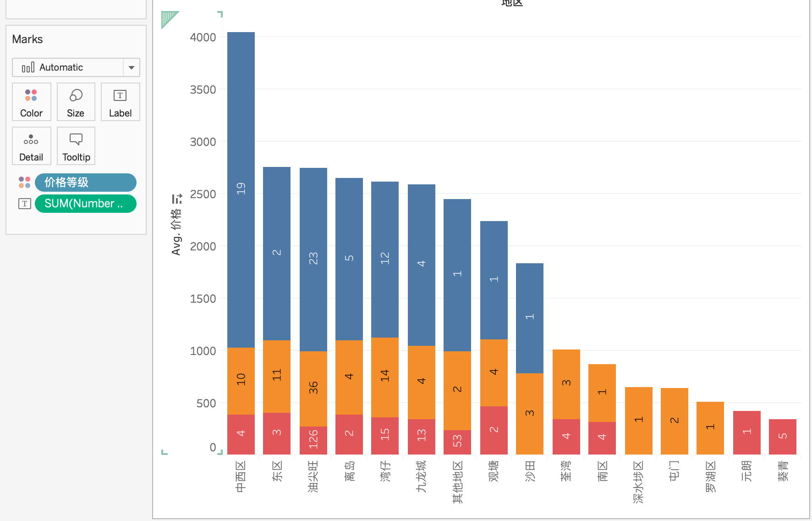
Task: Select the orange segment labeled 14 in 湾仔 bar
Action: 385,377
